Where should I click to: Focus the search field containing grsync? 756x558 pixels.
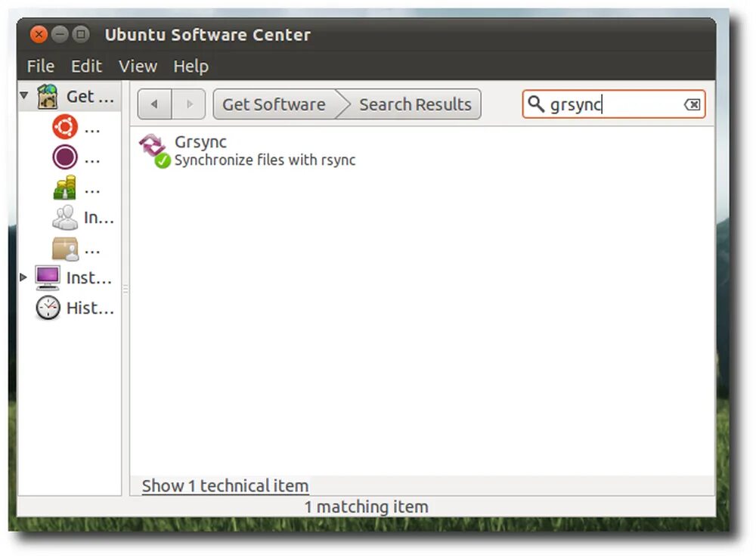[613, 104]
